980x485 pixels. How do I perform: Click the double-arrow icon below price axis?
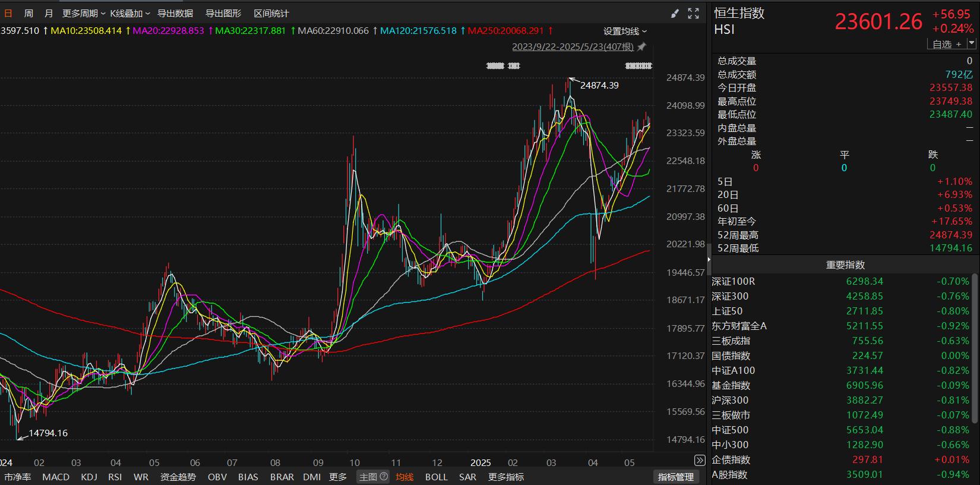pos(700,461)
